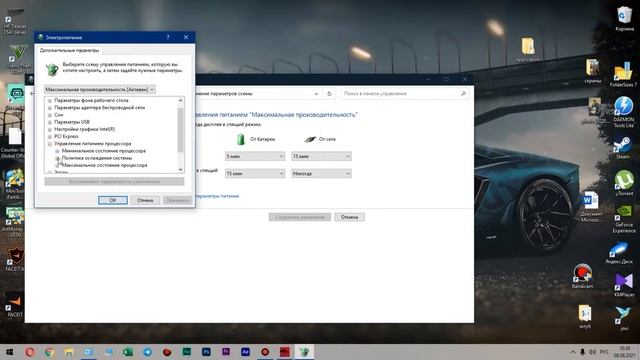The image size is (640, 360).
Task: Open the Яндекс Диск desktop shortcut
Action: point(619,252)
